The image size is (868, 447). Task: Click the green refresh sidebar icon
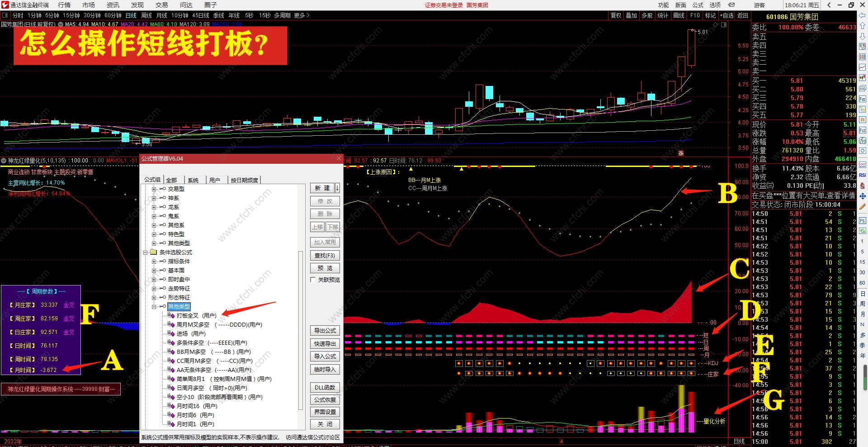[x=862, y=231]
